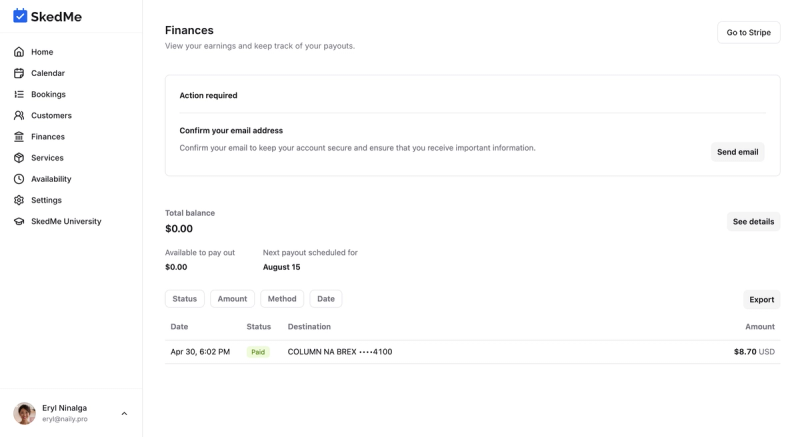The height and width of the screenshot is (437, 800).
Task: Open the Services page
Action: tap(47, 158)
